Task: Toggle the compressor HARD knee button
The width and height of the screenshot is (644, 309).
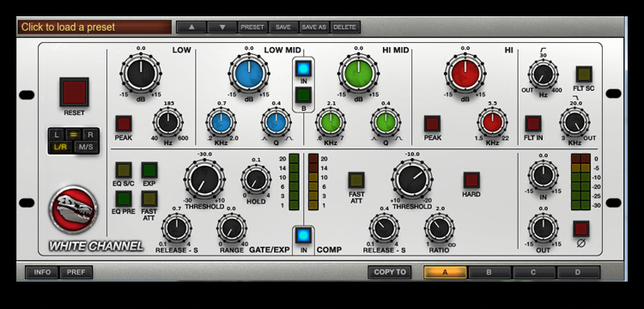Action: click(471, 179)
